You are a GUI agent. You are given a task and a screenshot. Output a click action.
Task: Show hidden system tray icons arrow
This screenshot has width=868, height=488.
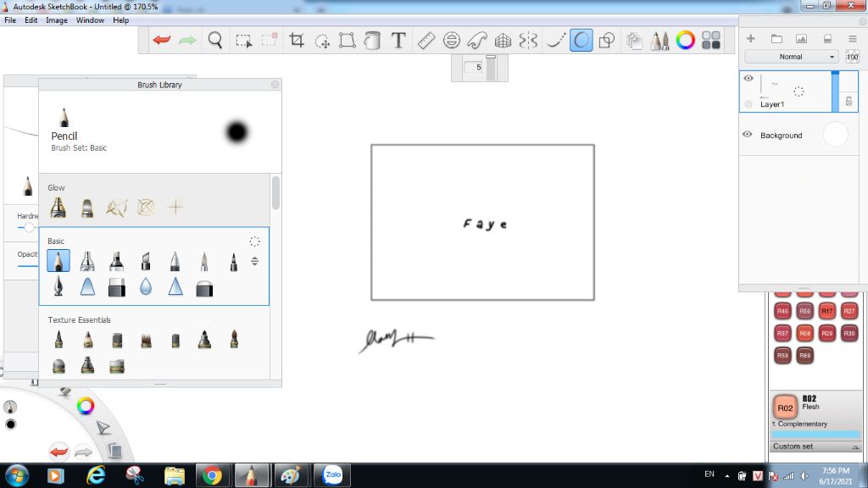(726, 476)
